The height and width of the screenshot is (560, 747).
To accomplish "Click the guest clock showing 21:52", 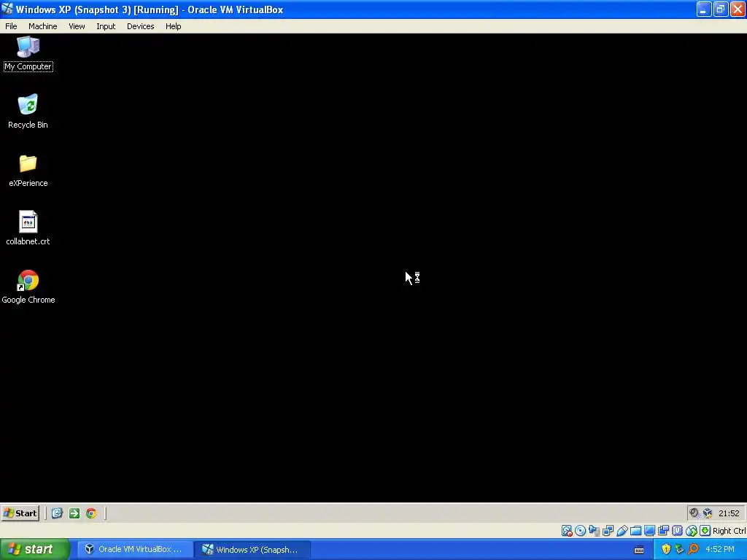I will 729,513.
